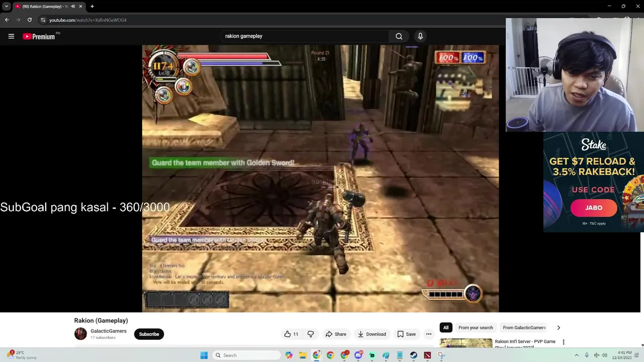The image size is (644, 362).
Task: Open Discord from the taskbar
Action: click(358, 355)
